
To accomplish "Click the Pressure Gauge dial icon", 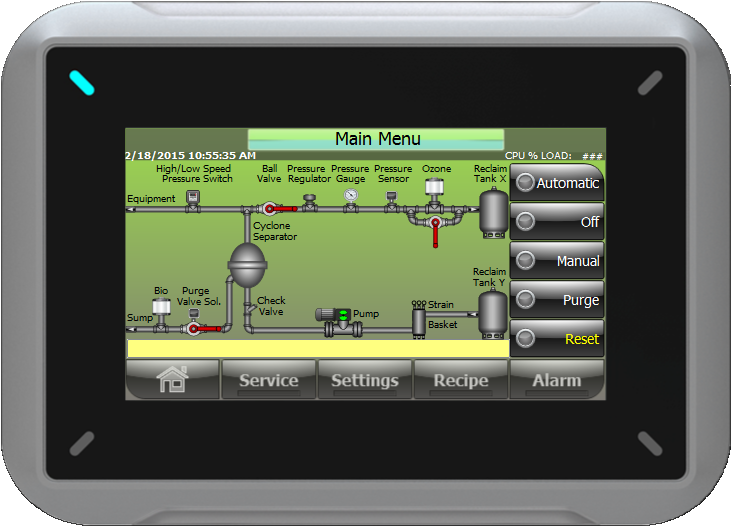I will point(350,195).
